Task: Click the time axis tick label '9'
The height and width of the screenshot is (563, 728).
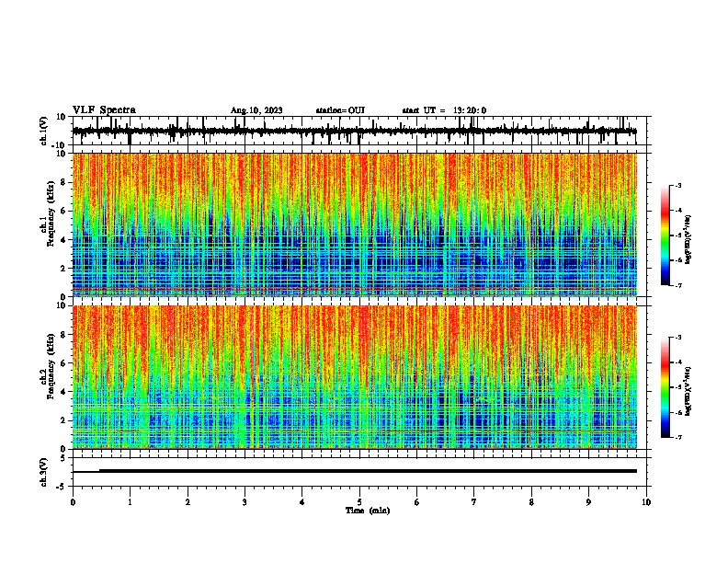Action: [588, 502]
